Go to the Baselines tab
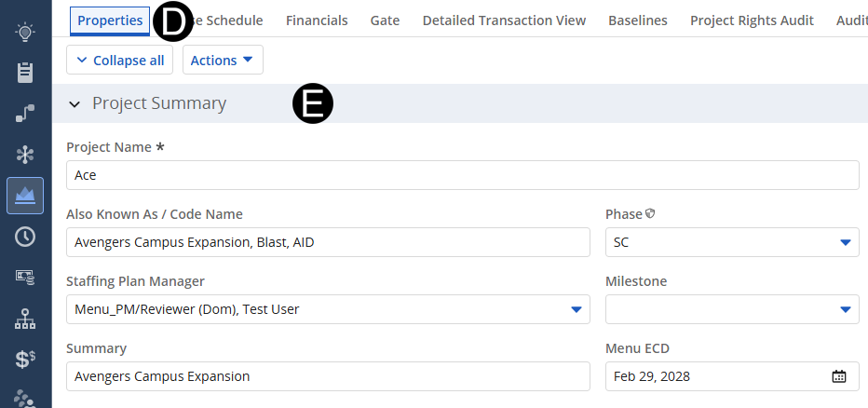Screen dimensions: 868x408 pyautogui.click(x=638, y=20)
